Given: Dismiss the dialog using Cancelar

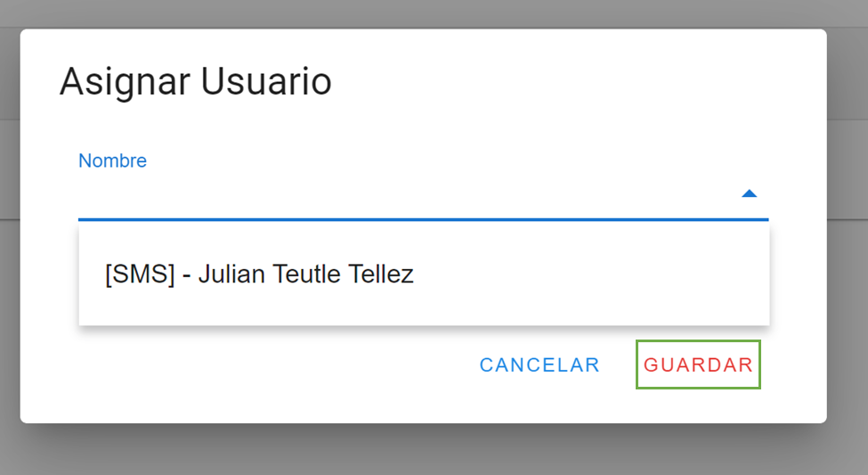Looking at the screenshot, I should point(539,364).
